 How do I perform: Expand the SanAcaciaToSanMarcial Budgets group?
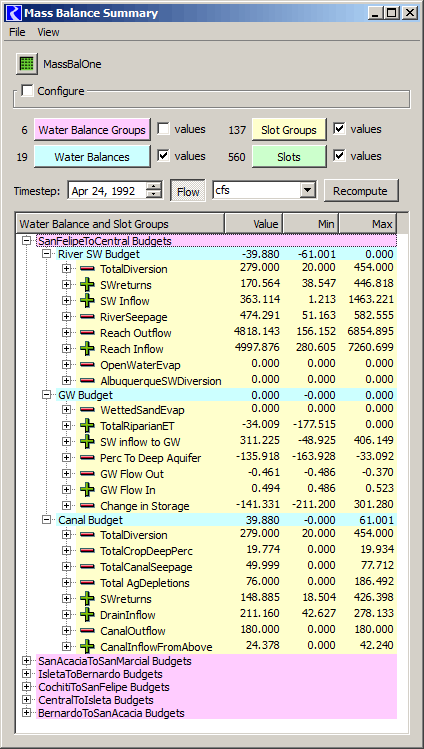(26, 661)
